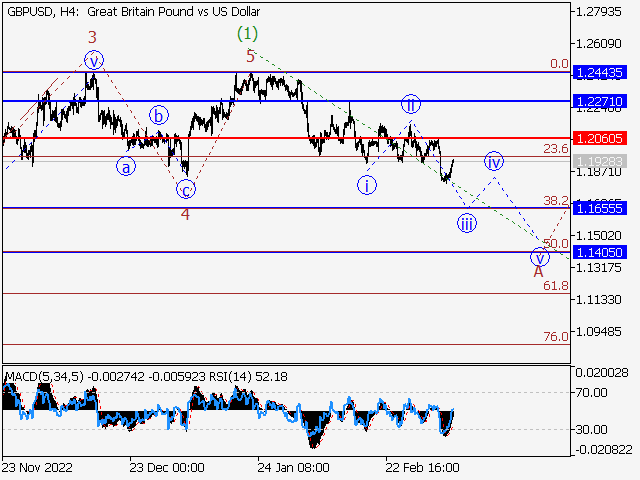Click the green (1) wave label
Screen dimensions: 640x480
[x=247, y=33]
